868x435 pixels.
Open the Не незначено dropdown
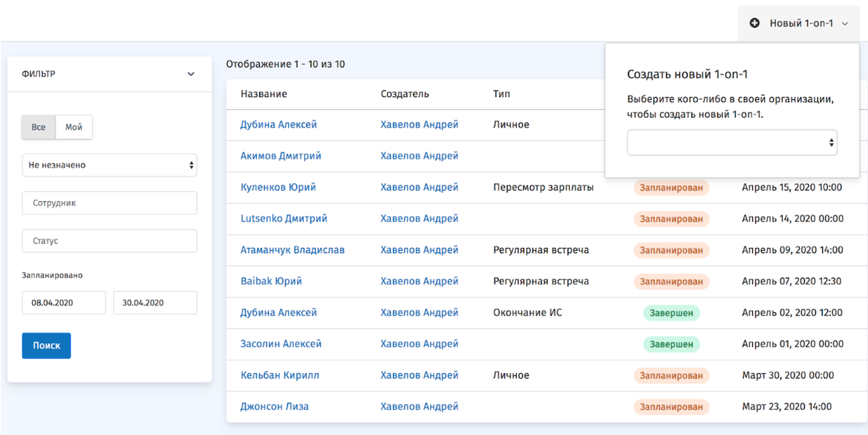(109, 165)
